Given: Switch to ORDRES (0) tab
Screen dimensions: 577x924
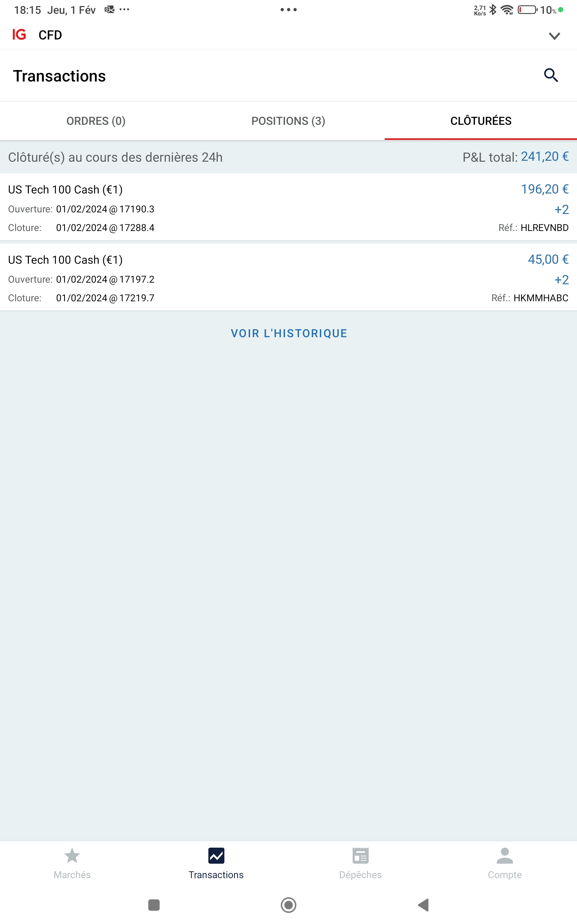Looking at the screenshot, I should click(x=96, y=121).
